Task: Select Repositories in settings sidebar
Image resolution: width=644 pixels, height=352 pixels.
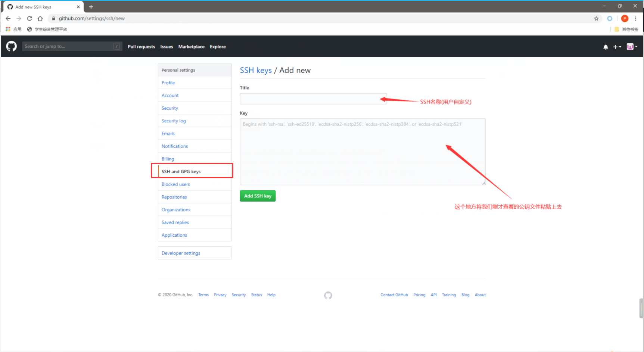Action: tap(195, 197)
